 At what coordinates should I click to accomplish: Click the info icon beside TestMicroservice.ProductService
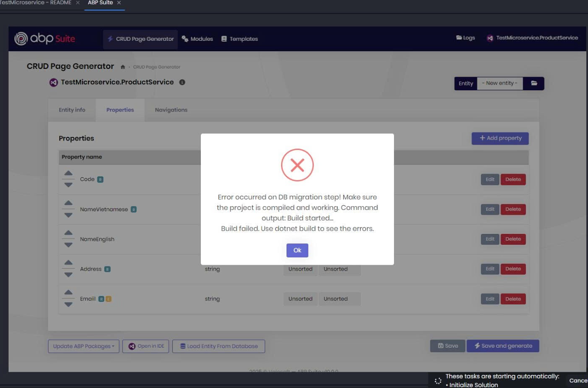182,82
